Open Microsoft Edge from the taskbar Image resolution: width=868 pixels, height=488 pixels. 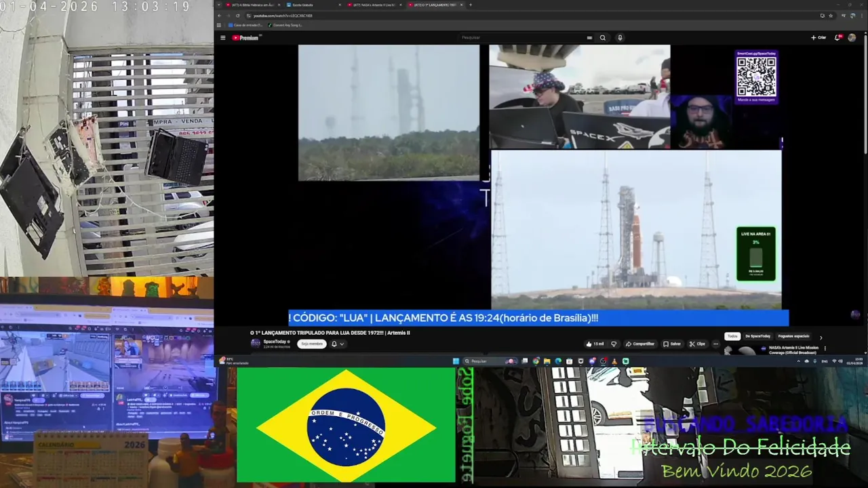[x=558, y=361]
